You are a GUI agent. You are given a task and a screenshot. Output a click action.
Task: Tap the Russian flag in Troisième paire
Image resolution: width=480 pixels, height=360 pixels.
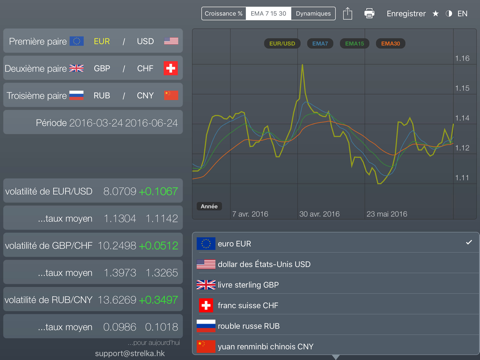click(x=76, y=95)
